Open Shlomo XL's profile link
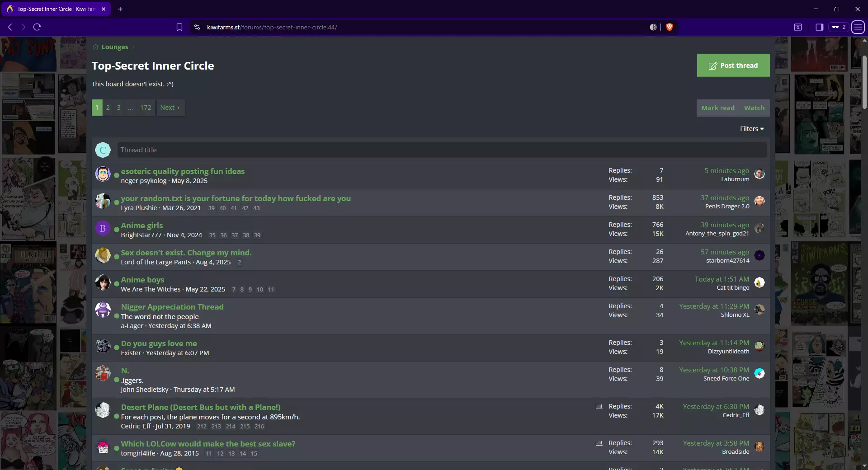This screenshot has height=470, width=868. (x=735, y=315)
